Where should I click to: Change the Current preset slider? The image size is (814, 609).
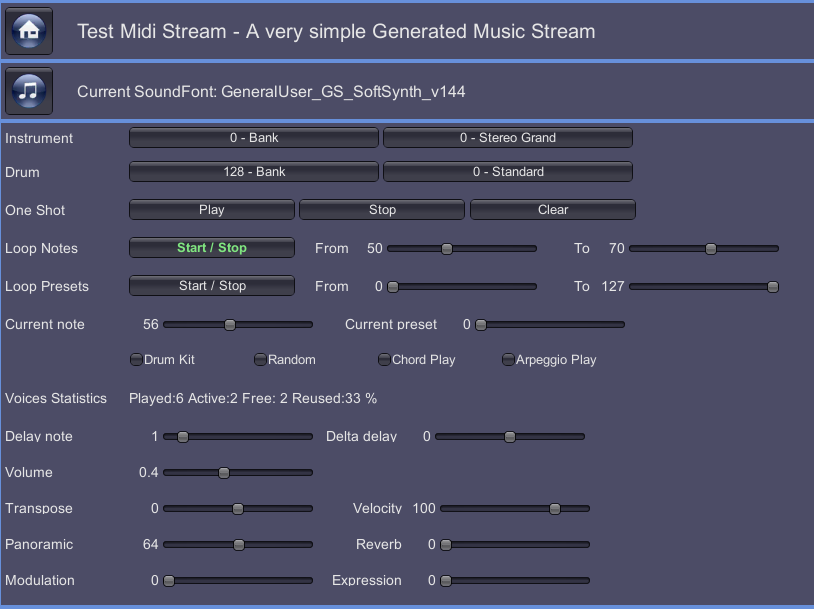[550, 324]
